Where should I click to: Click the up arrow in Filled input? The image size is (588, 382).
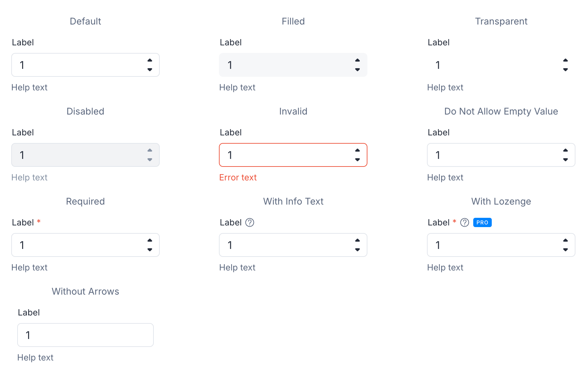357,60
